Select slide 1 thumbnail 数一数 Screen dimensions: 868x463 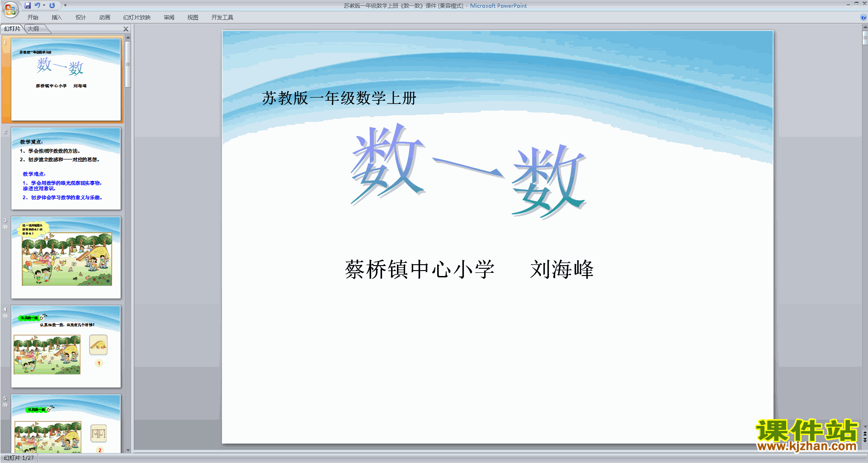(x=66, y=80)
